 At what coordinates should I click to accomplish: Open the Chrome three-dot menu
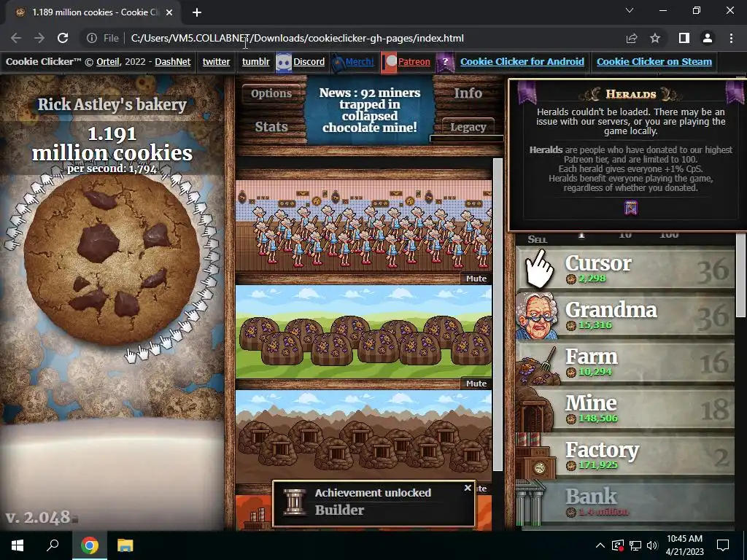(x=731, y=38)
